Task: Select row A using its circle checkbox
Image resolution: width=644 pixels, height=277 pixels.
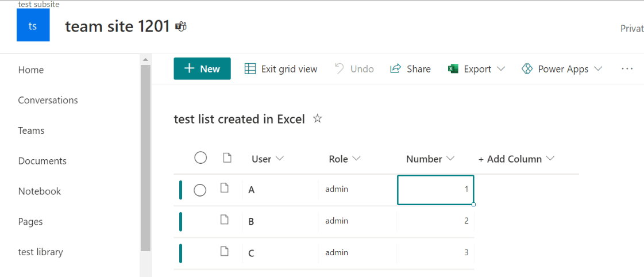Action: point(200,190)
